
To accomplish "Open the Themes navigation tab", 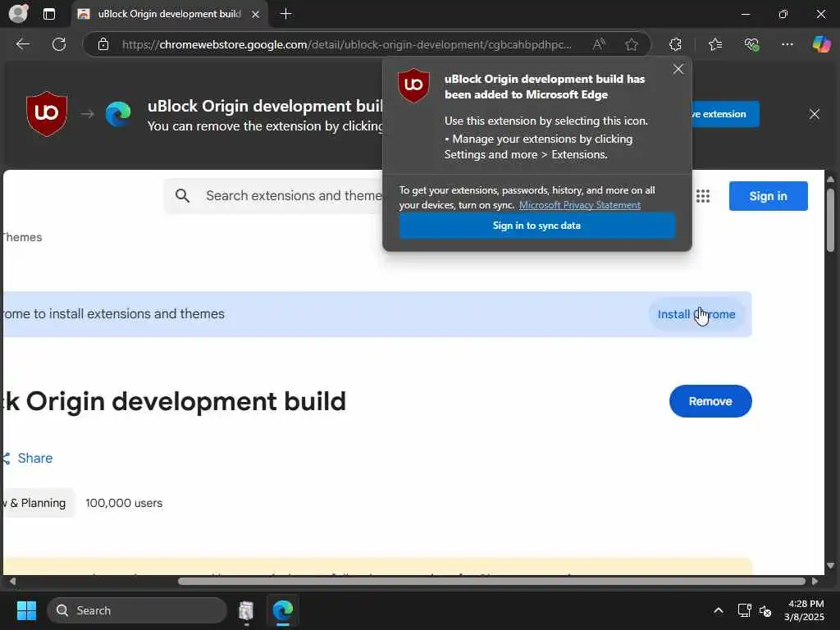I will pyautogui.click(x=21, y=237).
